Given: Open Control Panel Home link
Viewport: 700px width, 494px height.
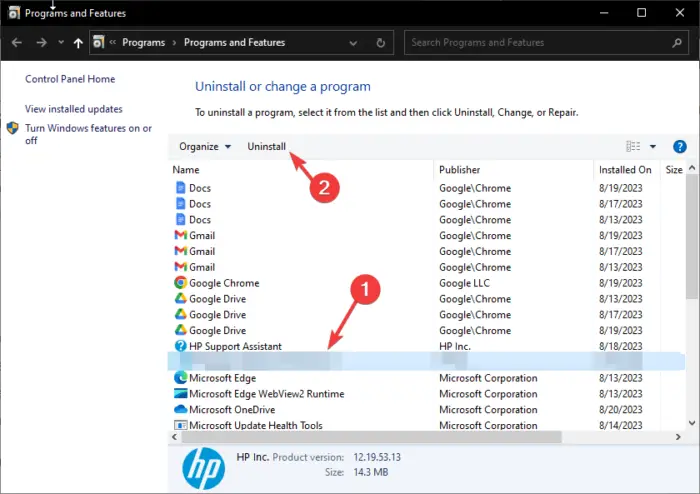Looking at the screenshot, I should point(70,79).
